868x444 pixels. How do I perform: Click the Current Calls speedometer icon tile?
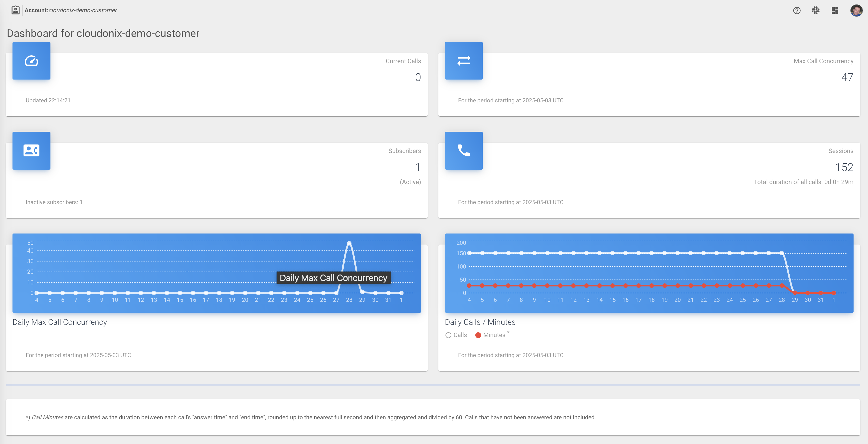click(31, 61)
